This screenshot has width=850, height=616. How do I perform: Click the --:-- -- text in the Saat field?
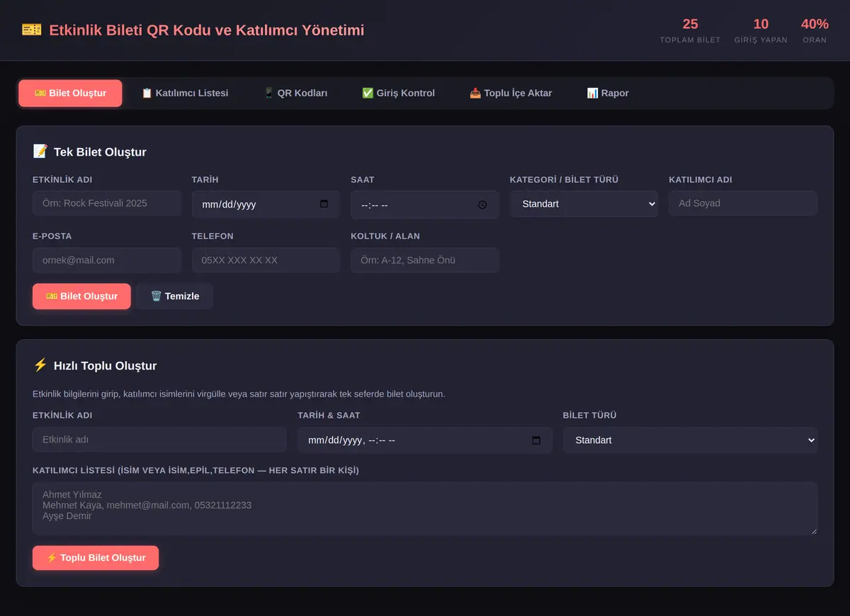(374, 205)
